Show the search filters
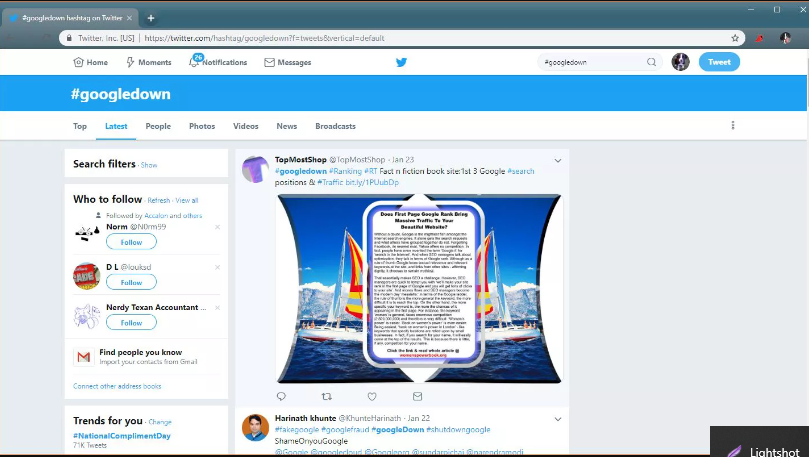The height and width of the screenshot is (457, 809). pos(149,165)
